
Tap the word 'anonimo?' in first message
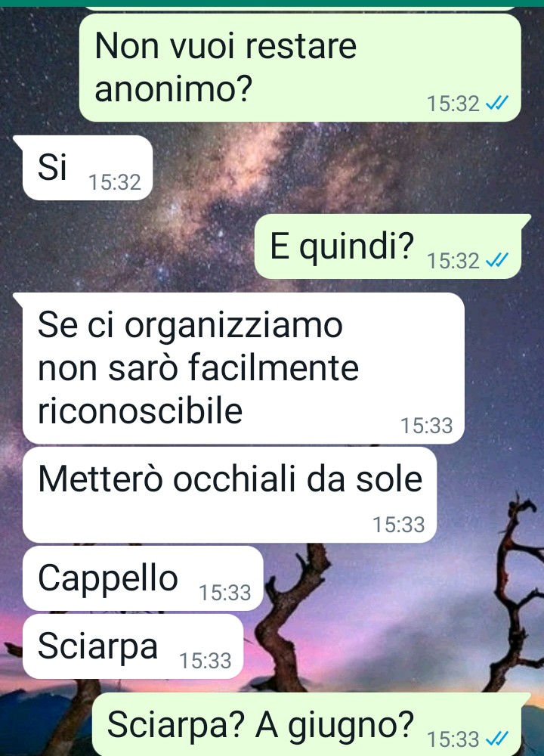click(174, 88)
